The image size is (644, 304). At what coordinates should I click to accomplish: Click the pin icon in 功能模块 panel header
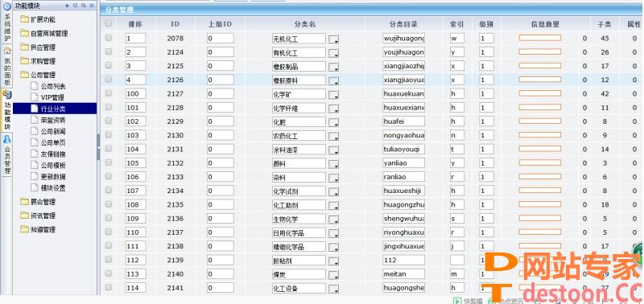(68, 6)
